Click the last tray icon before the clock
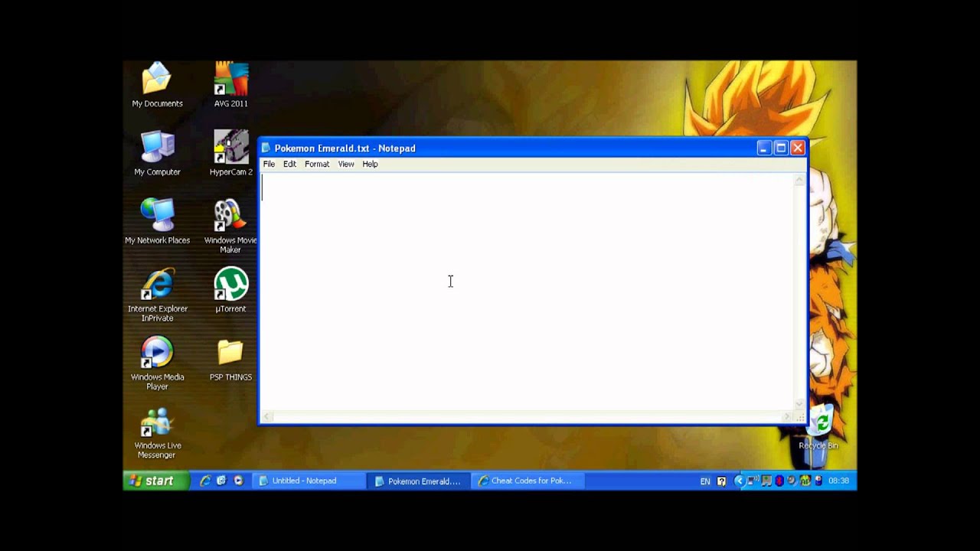 [x=818, y=481]
